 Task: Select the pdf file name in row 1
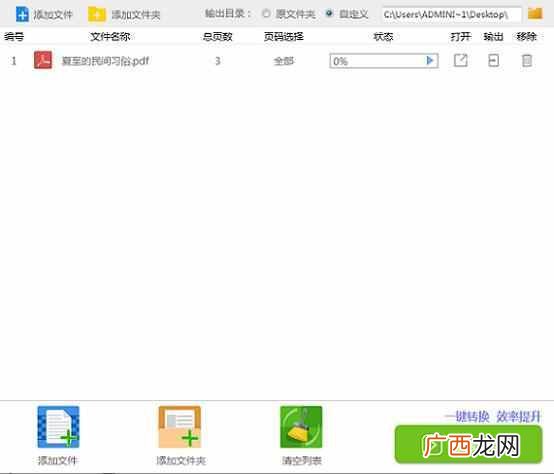tap(105, 61)
